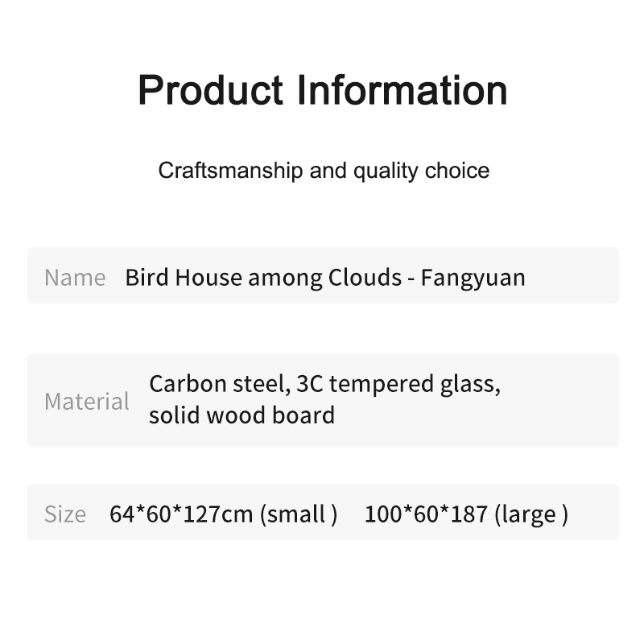The height and width of the screenshot is (644, 644).
Task: Click the words Bird House in name
Action: click(x=184, y=278)
